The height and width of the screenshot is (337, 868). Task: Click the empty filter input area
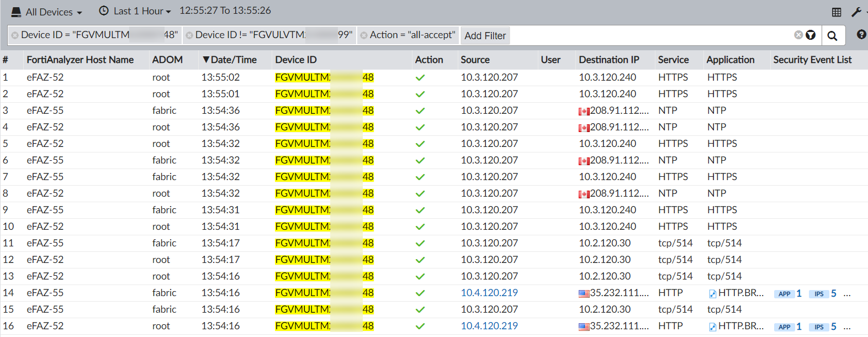click(x=646, y=35)
